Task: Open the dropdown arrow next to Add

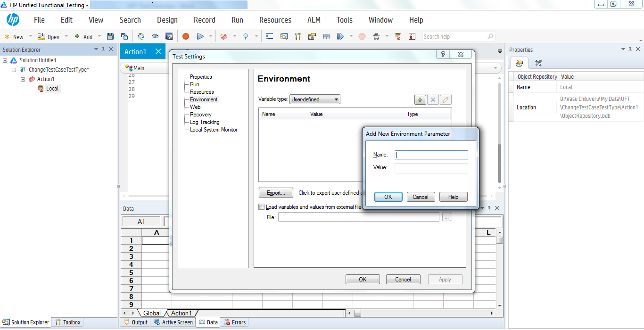Action: (x=99, y=36)
